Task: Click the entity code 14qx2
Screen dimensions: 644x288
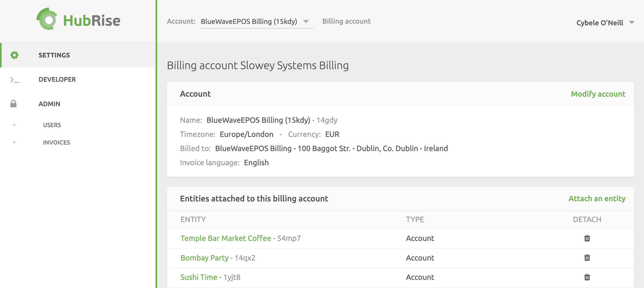Action: 245,258
